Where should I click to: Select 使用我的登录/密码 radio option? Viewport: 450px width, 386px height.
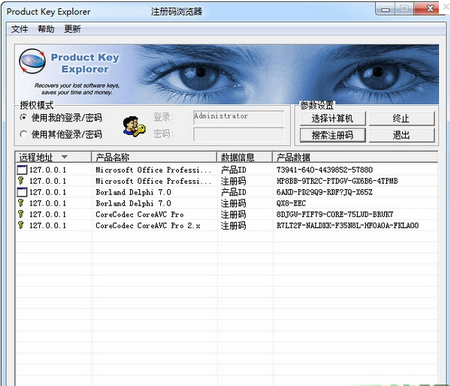61,118
